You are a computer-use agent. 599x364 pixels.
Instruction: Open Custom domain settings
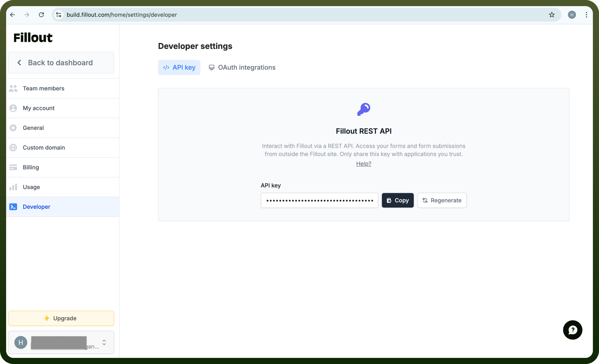pyautogui.click(x=63, y=147)
